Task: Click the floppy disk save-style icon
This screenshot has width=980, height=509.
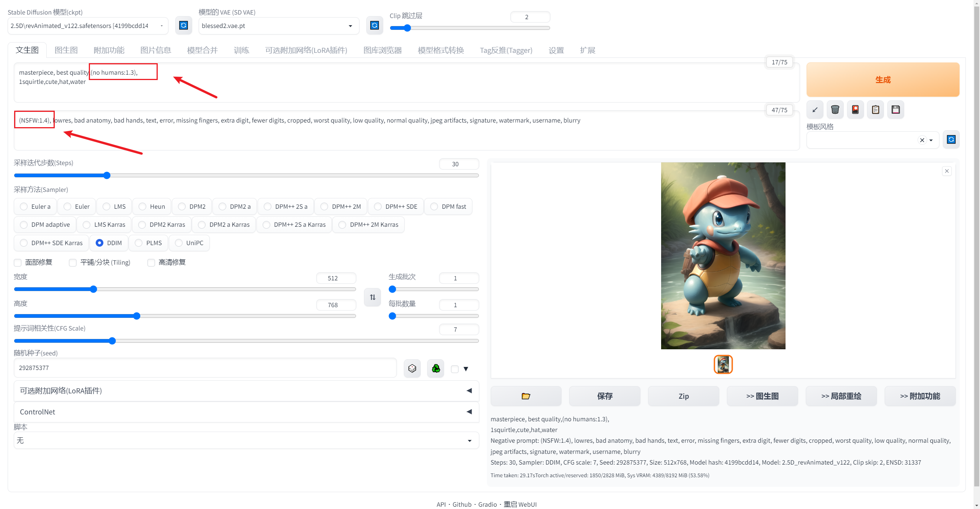Action: pyautogui.click(x=895, y=110)
